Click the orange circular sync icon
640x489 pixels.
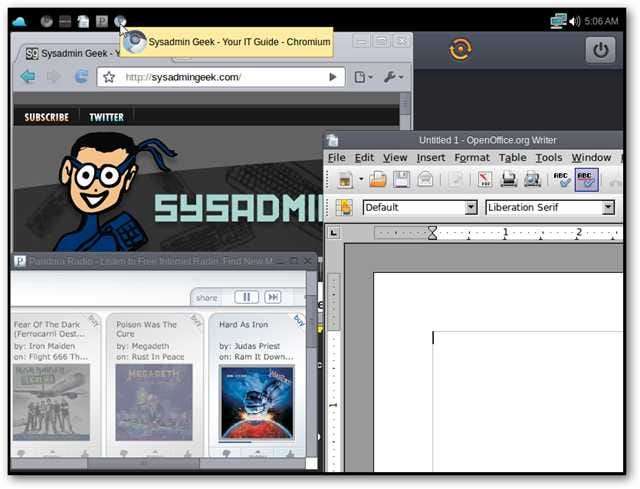(x=460, y=49)
